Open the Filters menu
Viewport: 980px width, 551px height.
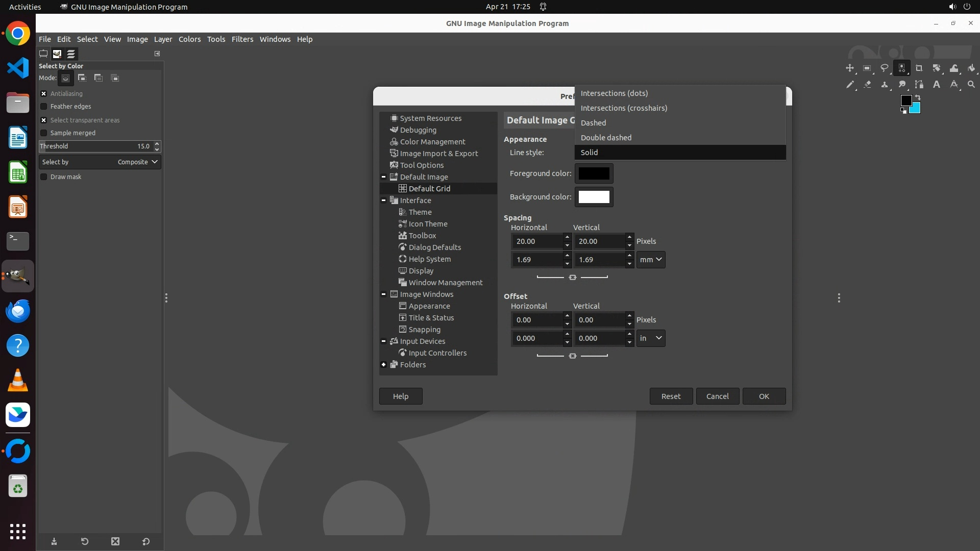[242, 39]
